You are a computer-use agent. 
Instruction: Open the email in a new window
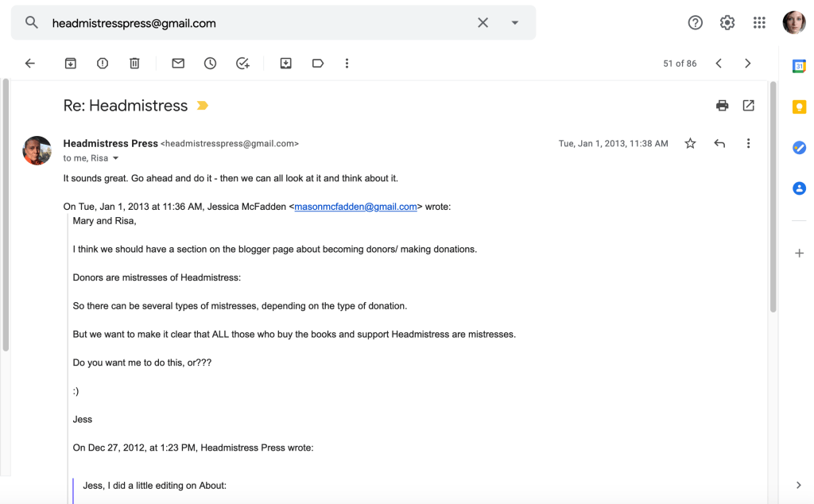[x=748, y=106]
